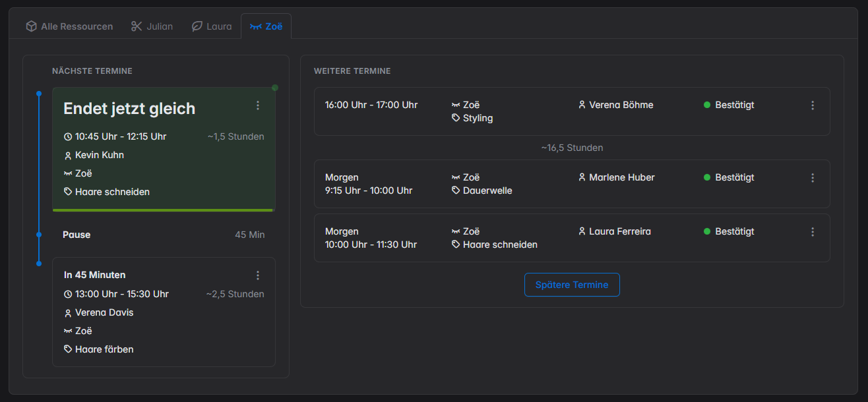Open options menu on Endet jetzt gleich card
The height and width of the screenshot is (402, 868).
[258, 105]
